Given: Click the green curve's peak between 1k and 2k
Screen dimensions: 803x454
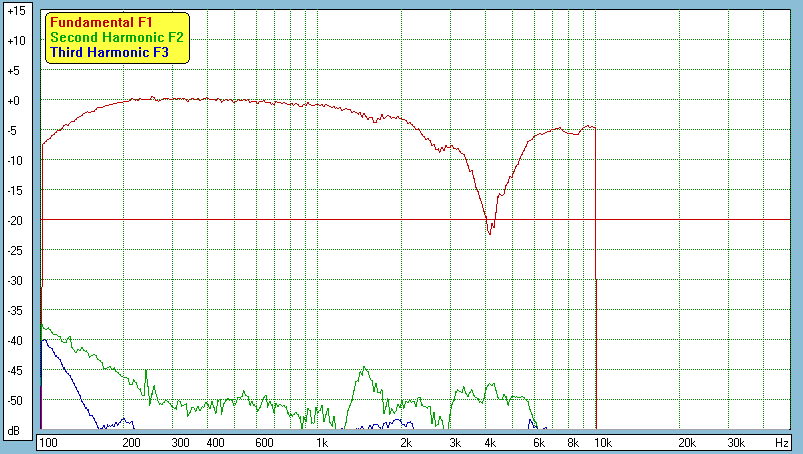Looking at the screenshot, I should pyautogui.click(x=364, y=368).
